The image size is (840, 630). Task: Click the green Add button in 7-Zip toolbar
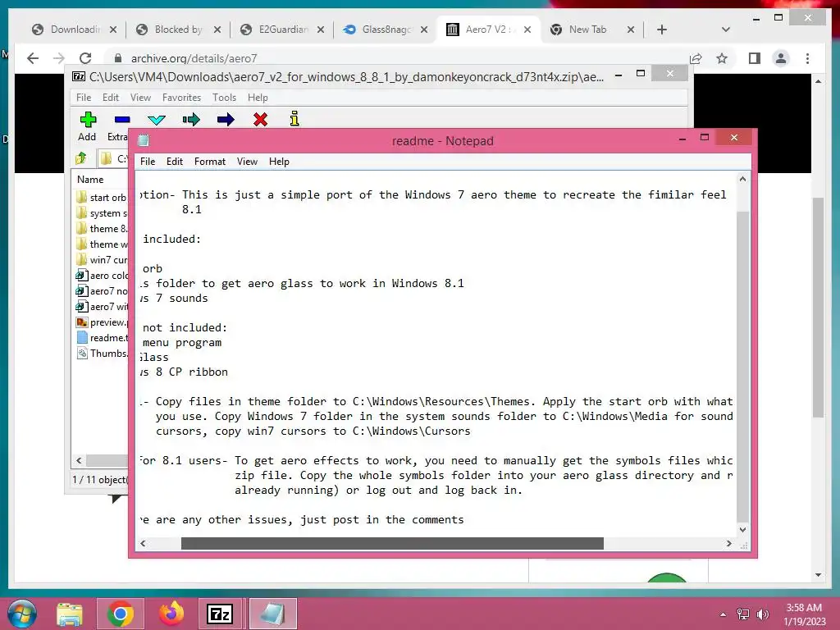point(88,120)
